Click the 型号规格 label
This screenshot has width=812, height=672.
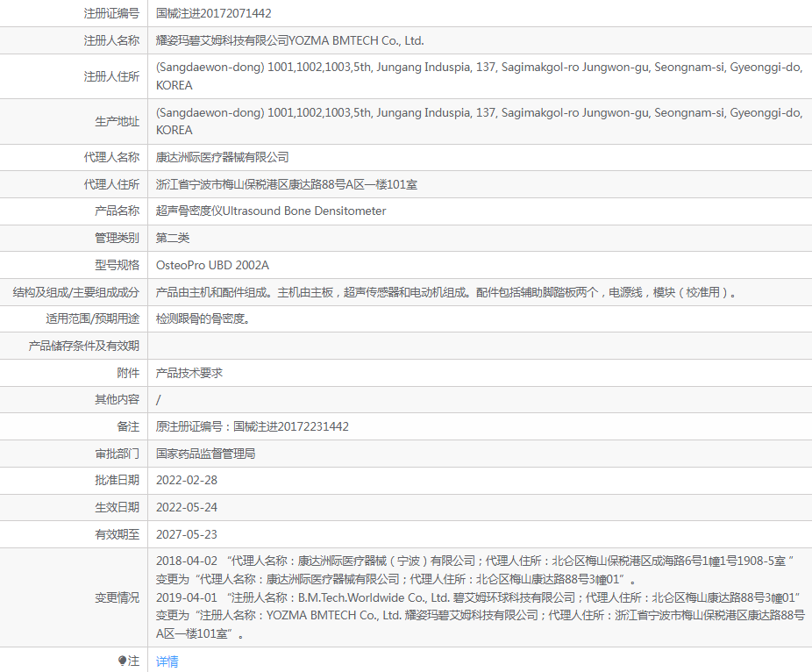(x=117, y=265)
